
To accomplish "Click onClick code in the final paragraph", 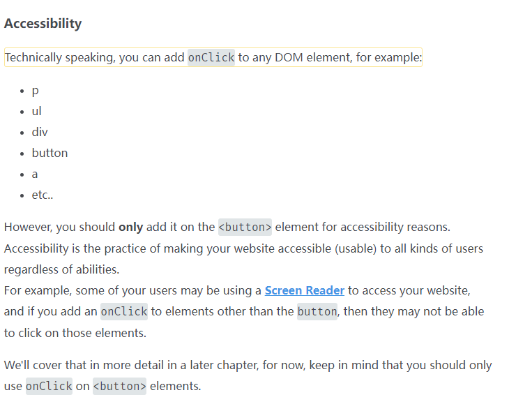I will (x=49, y=386).
